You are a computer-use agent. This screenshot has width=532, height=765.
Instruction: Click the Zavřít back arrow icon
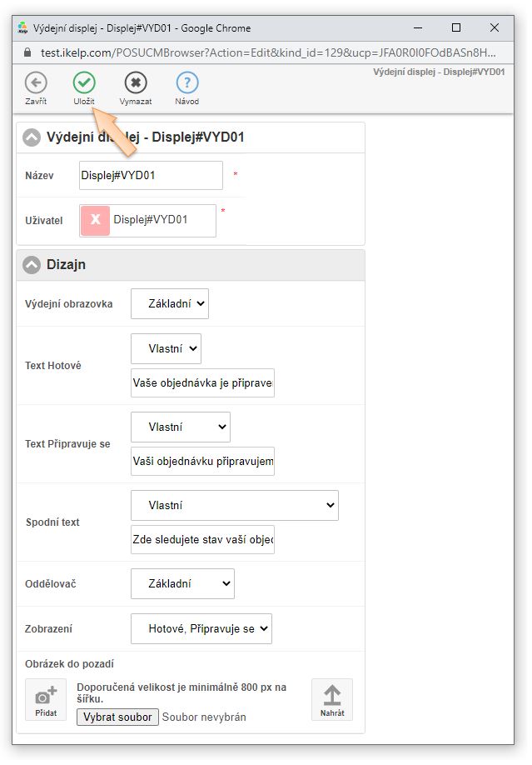35,82
